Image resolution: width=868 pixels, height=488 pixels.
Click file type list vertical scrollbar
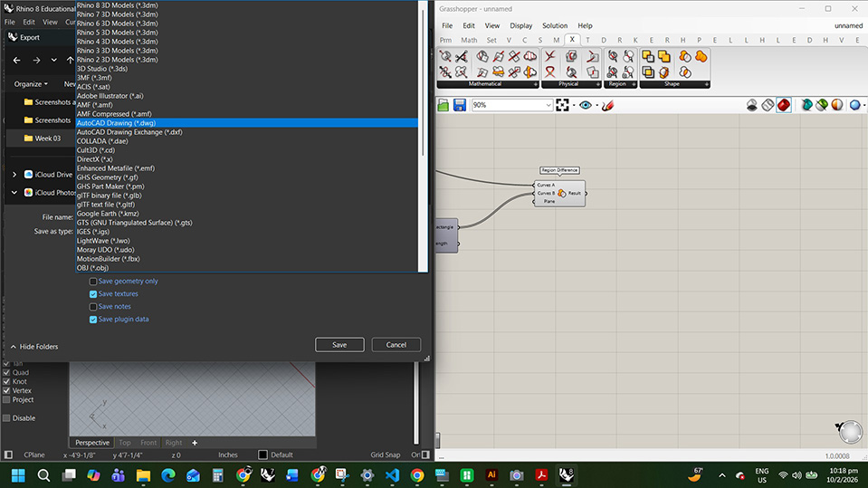(423, 83)
